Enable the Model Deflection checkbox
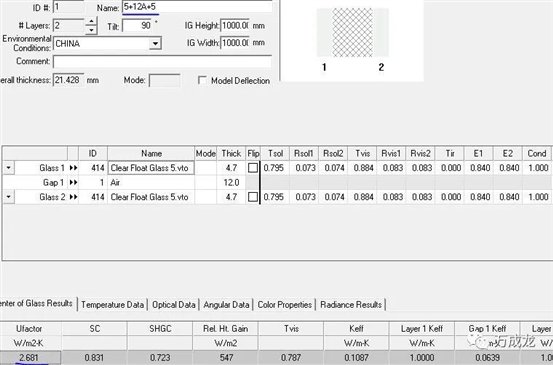Viewport: 553px width, 365px height. tap(202, 80)
